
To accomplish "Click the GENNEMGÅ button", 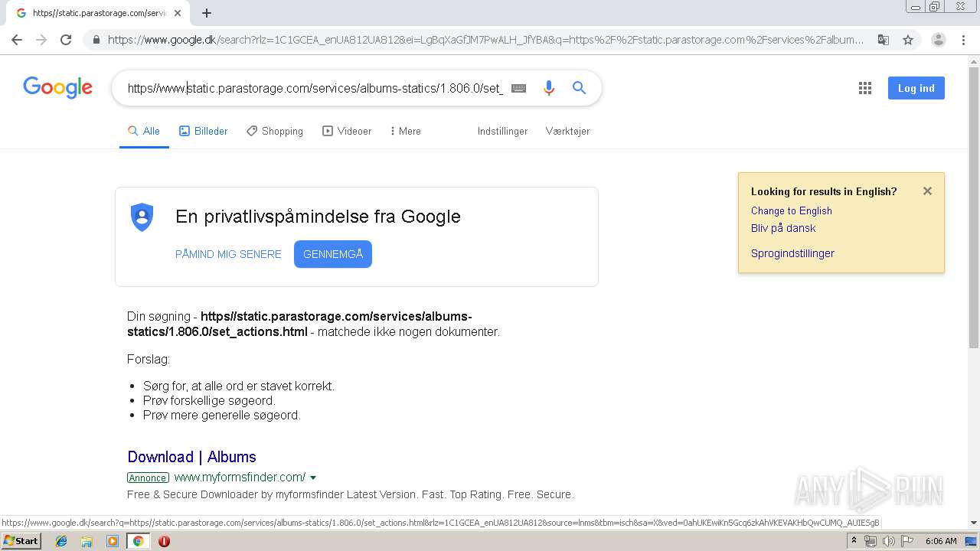I will pos(333,254).
